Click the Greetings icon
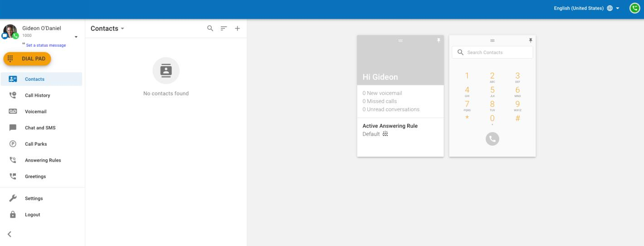This screenshot has height=246, width=644. (13, 177)
